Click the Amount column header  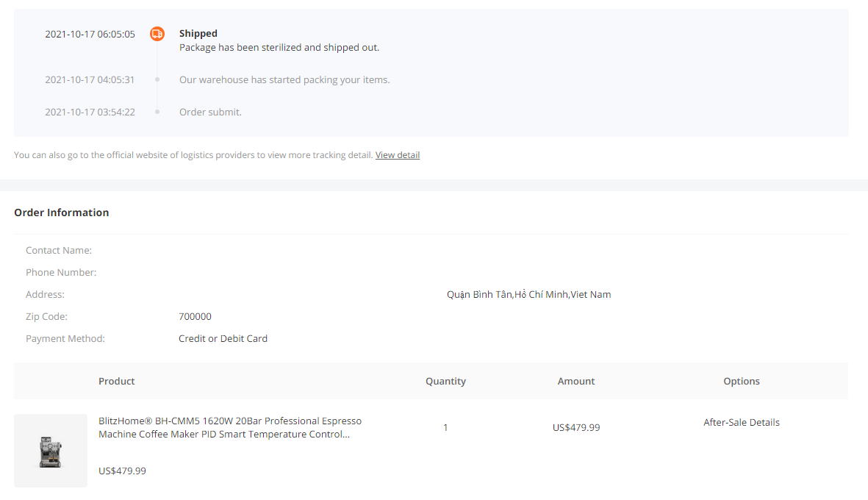click(x=575, y=382)
